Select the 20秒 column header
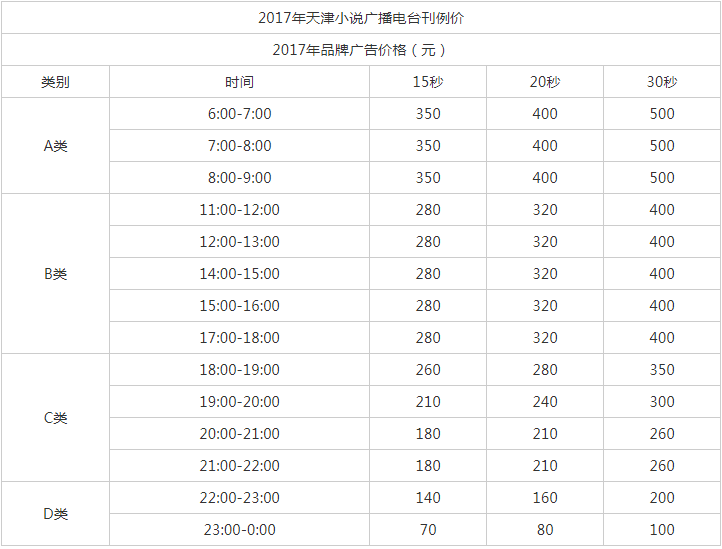The height and width of the screenshot is (549, 722). click(x=545, y=82)
